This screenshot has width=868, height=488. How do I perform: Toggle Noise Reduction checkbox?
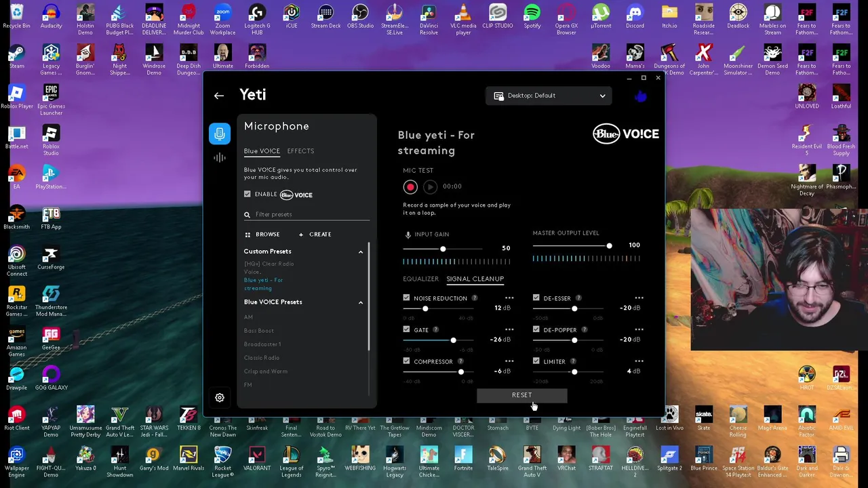tap(406, 298)
